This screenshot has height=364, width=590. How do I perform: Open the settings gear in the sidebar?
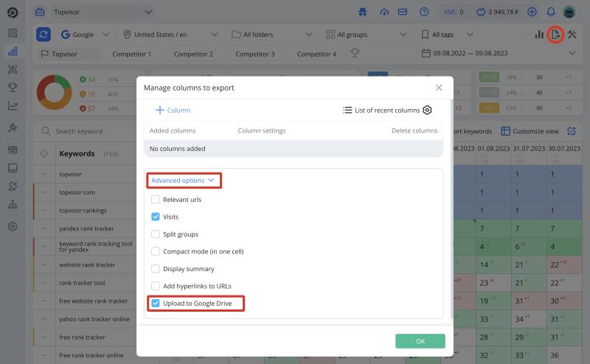click(x=13, y=226)
